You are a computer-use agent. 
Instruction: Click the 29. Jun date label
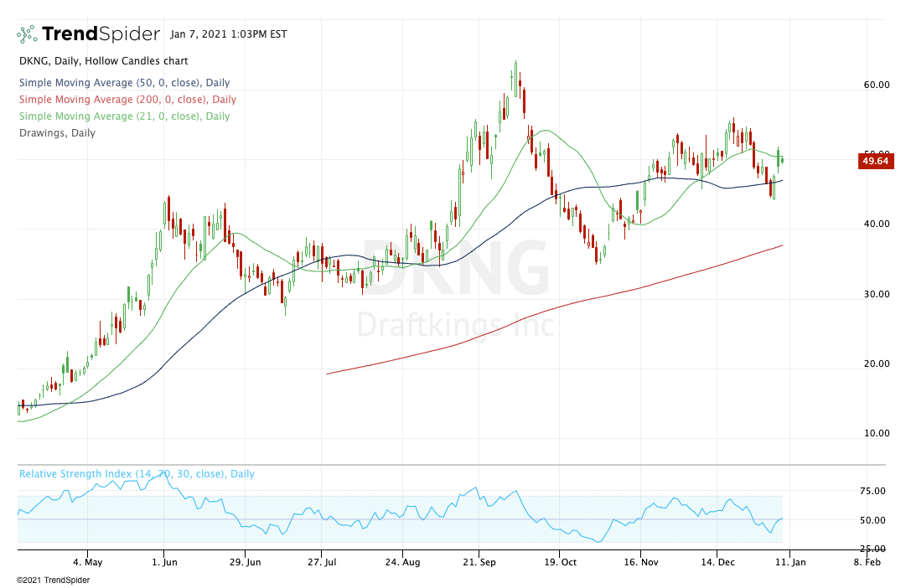point(245,562)
